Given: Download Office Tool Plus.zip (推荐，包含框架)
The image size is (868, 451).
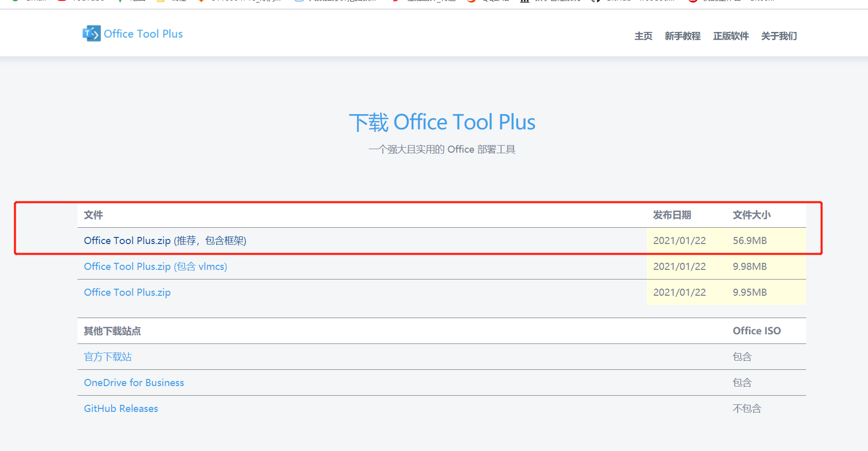Looking at the screenshot, I should (165, 240).
